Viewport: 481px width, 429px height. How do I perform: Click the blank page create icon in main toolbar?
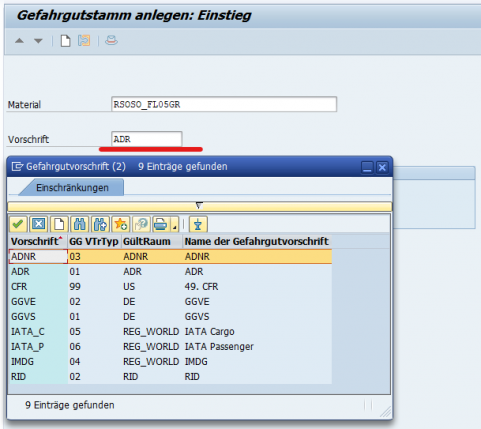pyautogui.click(x=65, y=41)
